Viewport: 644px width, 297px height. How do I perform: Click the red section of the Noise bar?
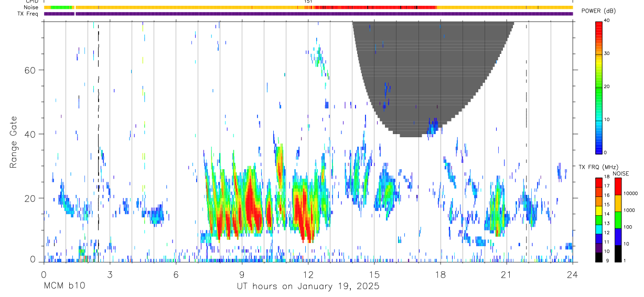[375, 7]
